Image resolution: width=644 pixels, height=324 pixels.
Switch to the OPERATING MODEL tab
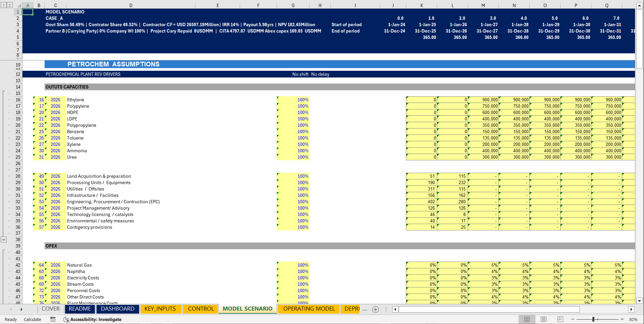point(308,309)
